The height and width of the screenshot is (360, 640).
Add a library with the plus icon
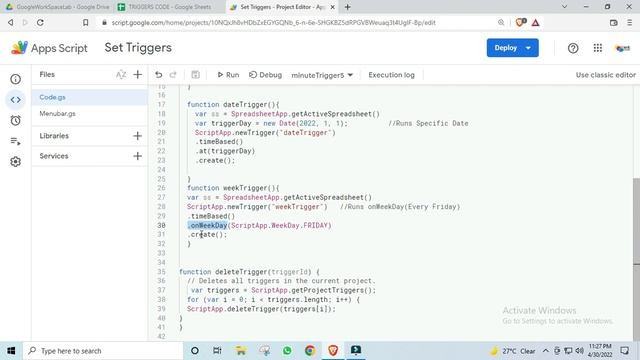coord(138,136)
